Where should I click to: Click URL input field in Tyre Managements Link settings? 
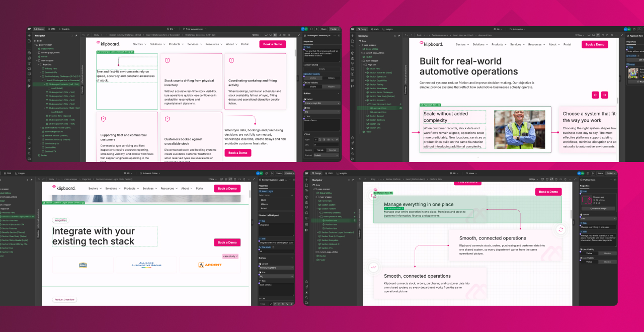tap(326, 144)
